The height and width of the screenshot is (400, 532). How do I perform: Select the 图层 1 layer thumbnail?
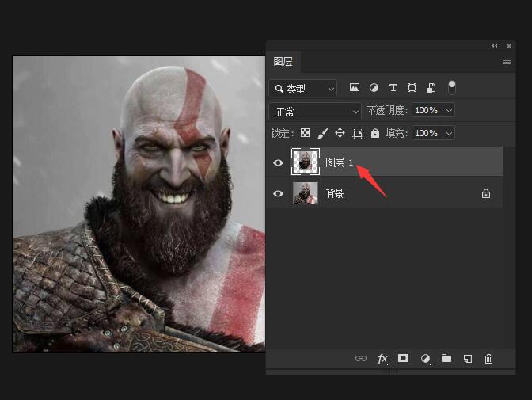[x=306, y=162]
